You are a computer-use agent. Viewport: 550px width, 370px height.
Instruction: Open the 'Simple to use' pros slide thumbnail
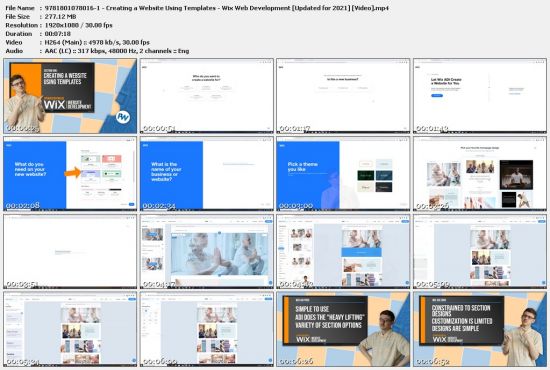pyautogui.click(x=343, y=329)
